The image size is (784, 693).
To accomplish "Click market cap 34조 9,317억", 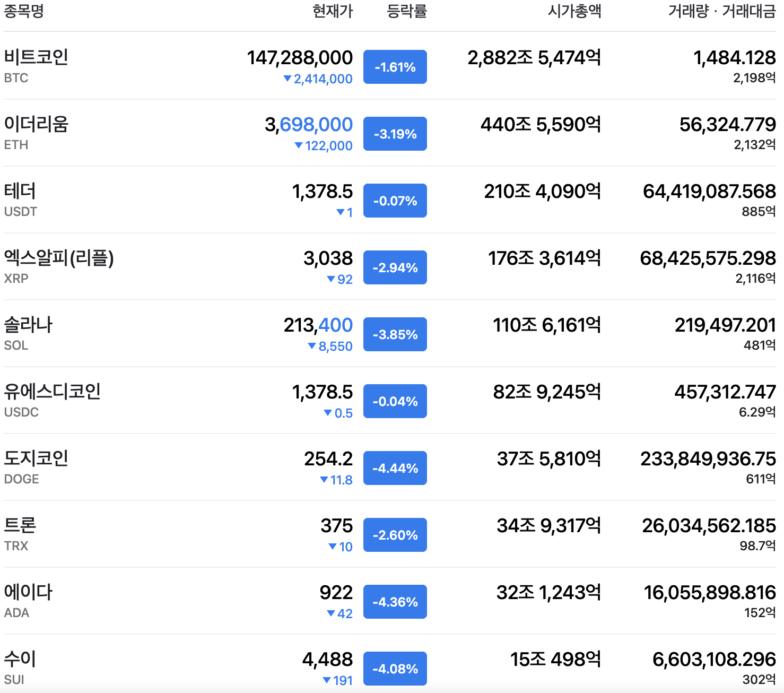I will coord(549,525).
